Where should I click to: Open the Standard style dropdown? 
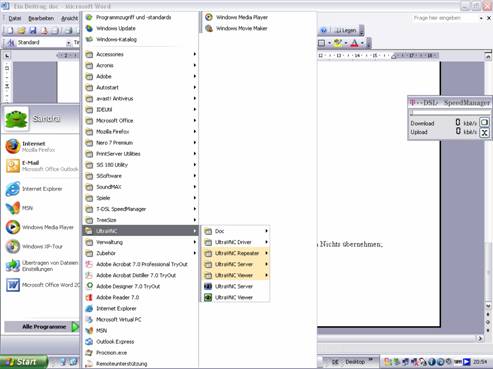point(68,43)
